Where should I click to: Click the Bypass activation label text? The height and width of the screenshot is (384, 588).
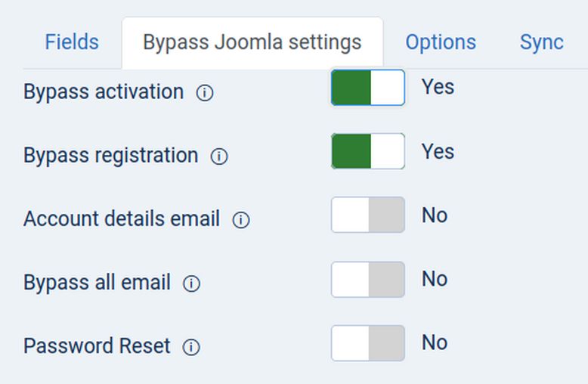tap(104, 92)
